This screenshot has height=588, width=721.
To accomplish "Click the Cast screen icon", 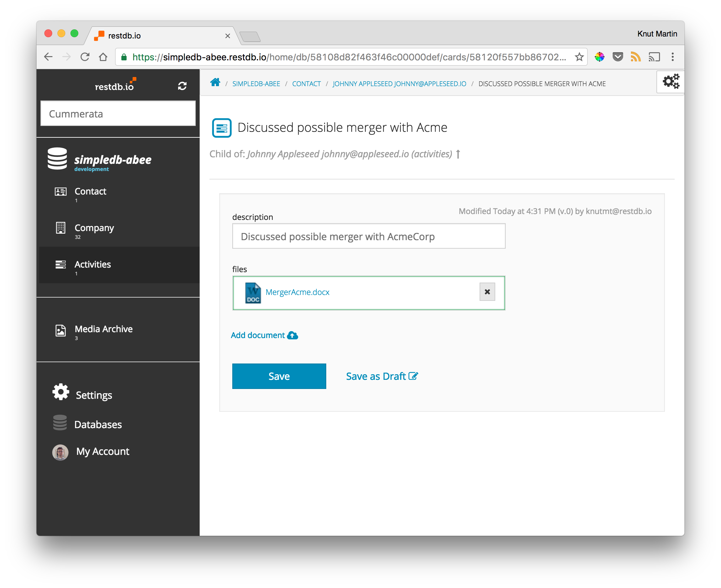I will click(654, 56).
